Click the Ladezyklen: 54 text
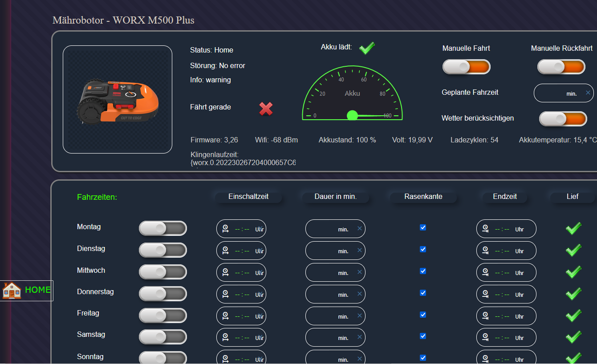 pyautogui.click(x=475, y=140)
